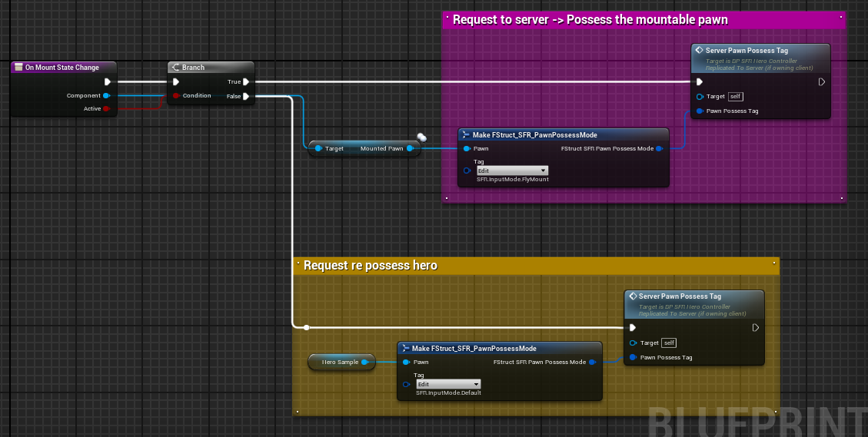Click the self Target field in the magenta comment
Image resolution: width=868 pixels, height=437 pixels.
pos(735,97)
